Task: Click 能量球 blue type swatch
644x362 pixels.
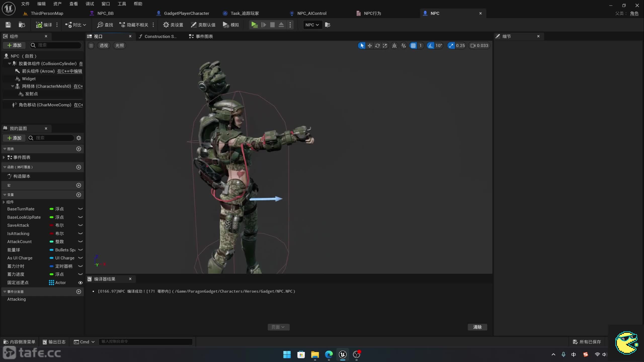Action: (51, 250)
